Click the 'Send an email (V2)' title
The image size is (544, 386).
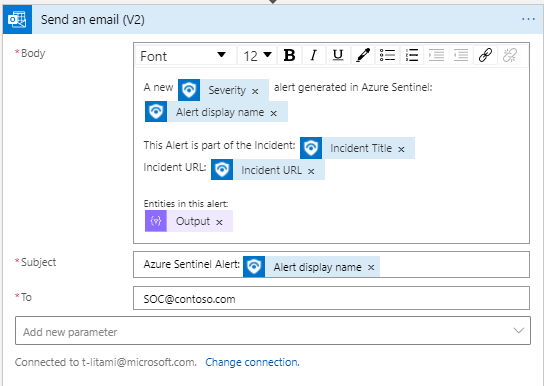[93, 19]
